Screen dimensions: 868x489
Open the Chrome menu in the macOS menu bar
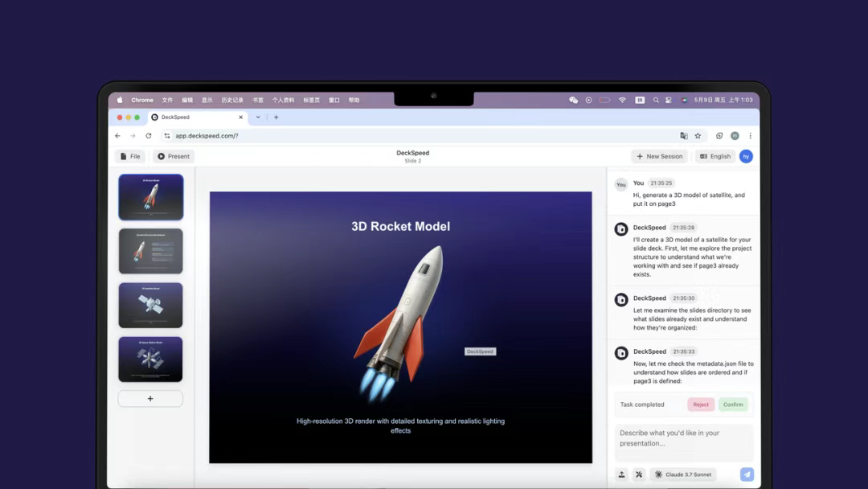(142, 101)
